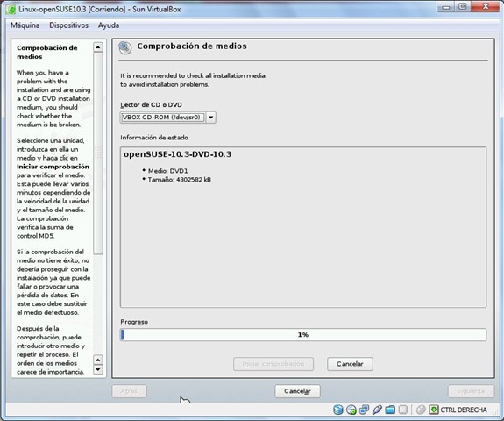Click the openSUSE-10.3-DVD-10.3 heading
The height and width of the screenshot is (421, 504).
point(177,154)
